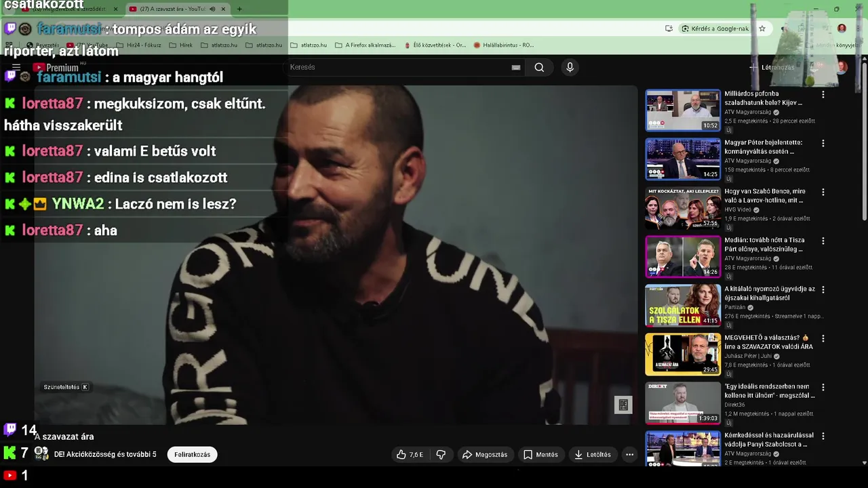Open the Halállabirintus bookmark
The image size is (868, 488).
[504, 45]
